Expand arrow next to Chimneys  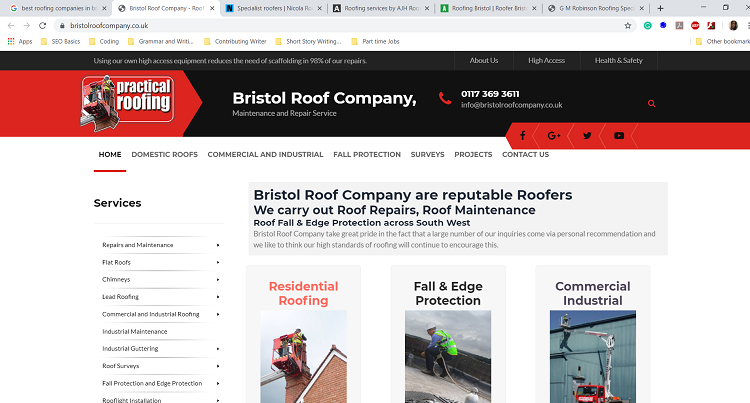click(218, 280)
